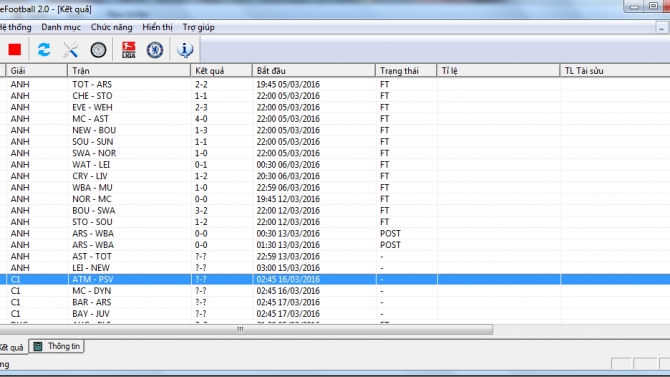Click the blue refresh arrows icon
670x377 pixels.
point(44,50)
